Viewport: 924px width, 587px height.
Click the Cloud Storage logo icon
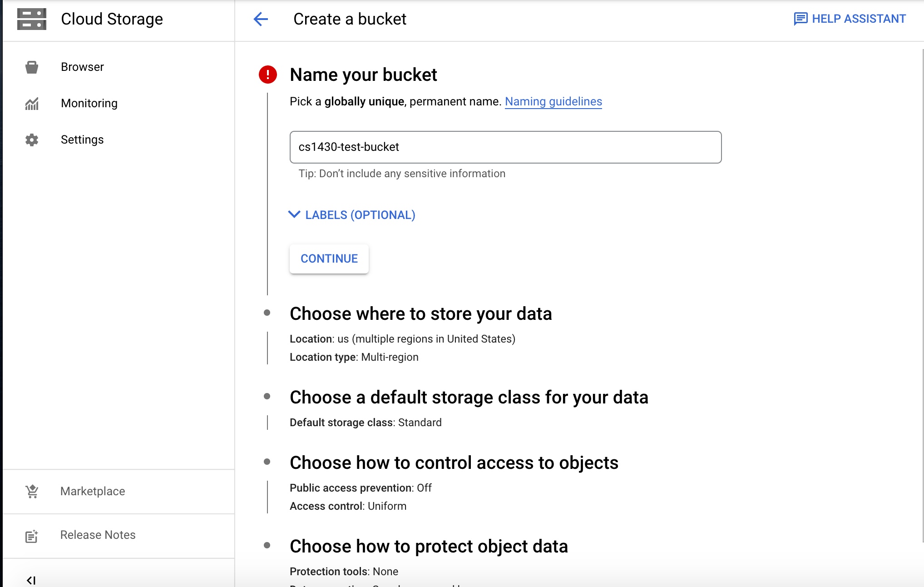tap(31, 19)
